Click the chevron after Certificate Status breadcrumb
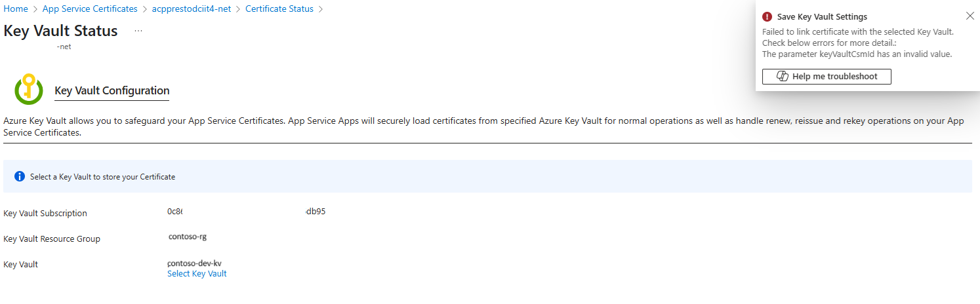This screenshot has width=980, height=304. tap(320, 9)
